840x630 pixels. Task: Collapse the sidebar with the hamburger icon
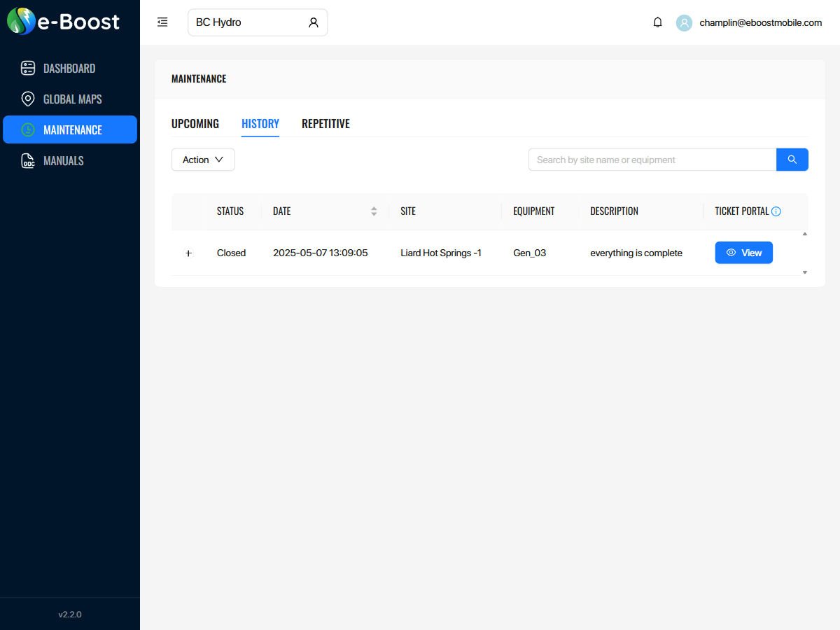pyautogui.click(x=162, y=22)
